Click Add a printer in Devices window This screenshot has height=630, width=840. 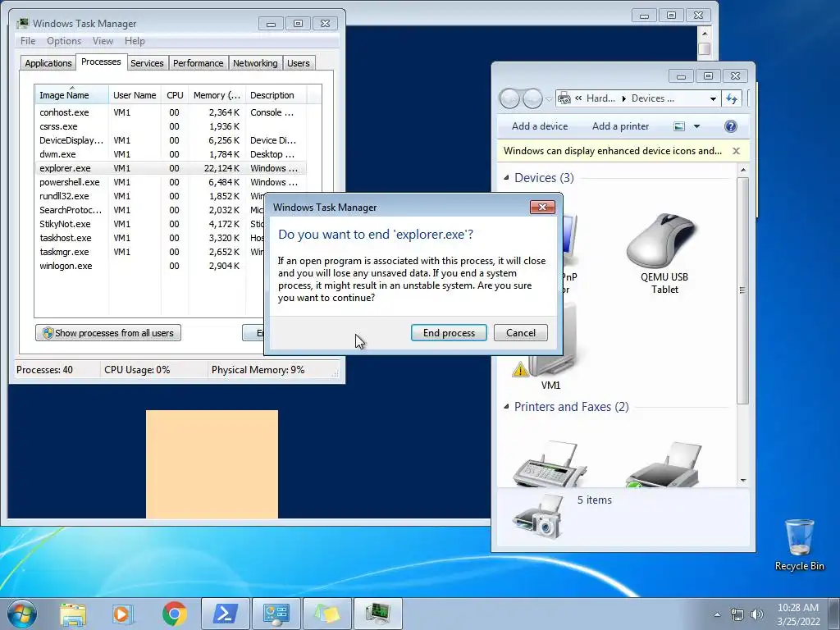620,126
